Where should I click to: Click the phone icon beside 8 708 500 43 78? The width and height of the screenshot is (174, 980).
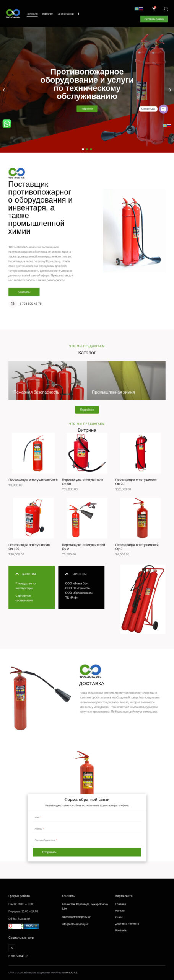click(x=13, y=304)
